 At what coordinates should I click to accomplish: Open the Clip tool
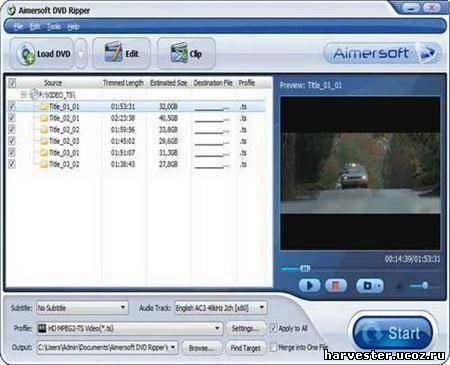pos(186,53)
